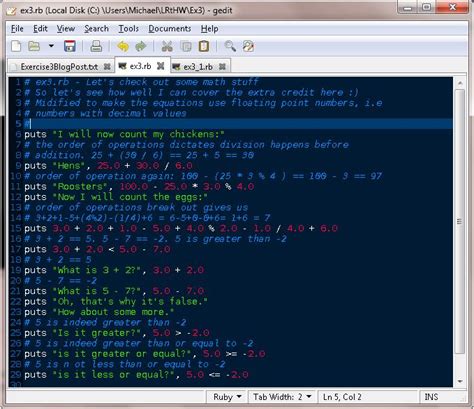The height and width of the screenshot is (409, 474).
Task: Switch to the ex3_1.rb tab
Action: click(198, 67)
